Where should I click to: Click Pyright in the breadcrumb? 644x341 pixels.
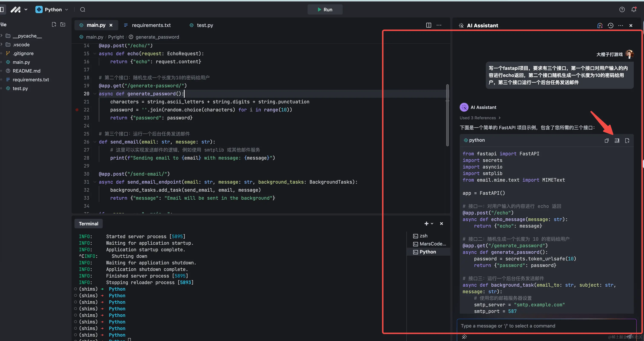tap(116, 37)
